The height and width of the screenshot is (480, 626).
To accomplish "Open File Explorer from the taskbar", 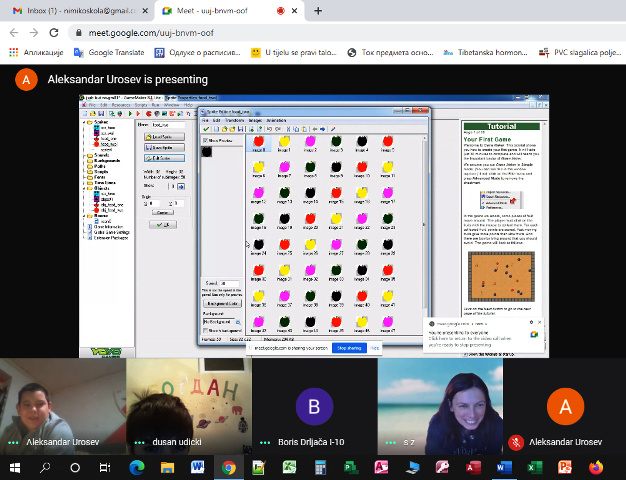I will click(167, 467).
